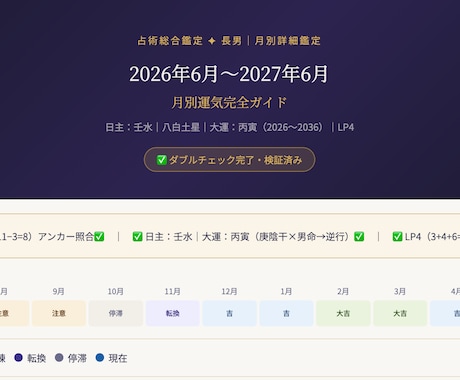
Task: Select the 12月 吉 month cell
Action: [229, 313]
